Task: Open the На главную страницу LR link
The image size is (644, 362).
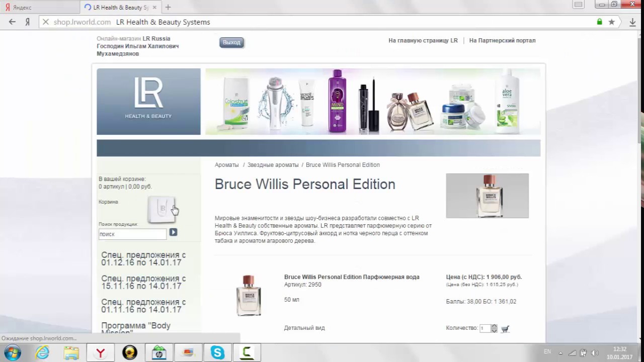Action: (423, 41)
